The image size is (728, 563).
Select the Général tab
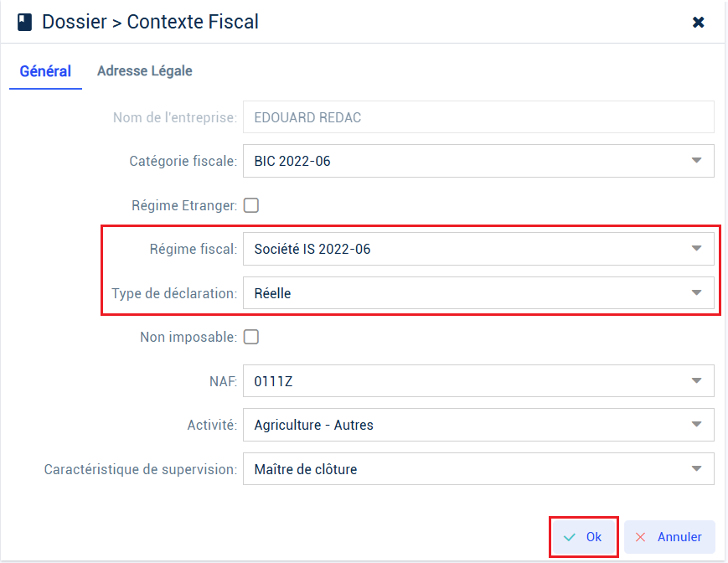click(x=45, y=71)
